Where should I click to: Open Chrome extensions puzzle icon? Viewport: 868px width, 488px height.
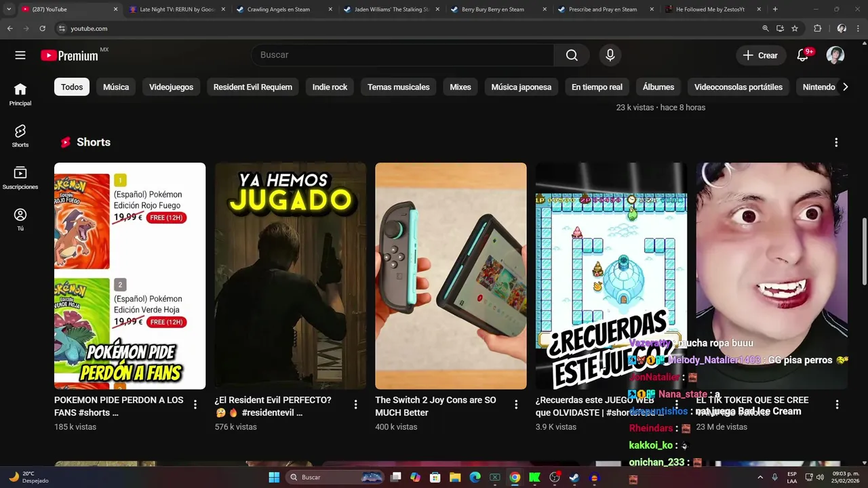[817, 28]
